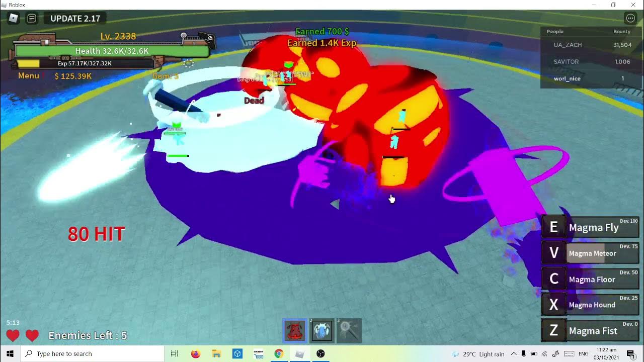Open Amazon app in taskbar
This screenshot has width=644, height=362.
point(258,353)
